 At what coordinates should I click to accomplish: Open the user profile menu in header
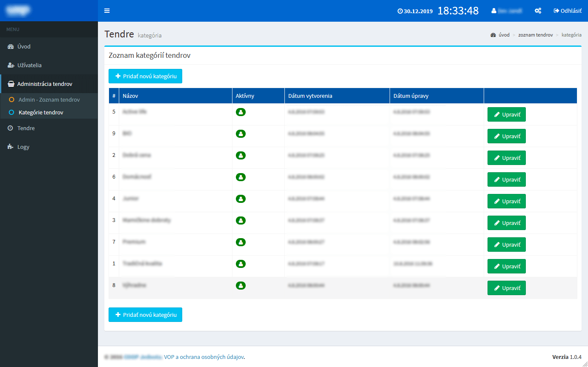(507, 11)
